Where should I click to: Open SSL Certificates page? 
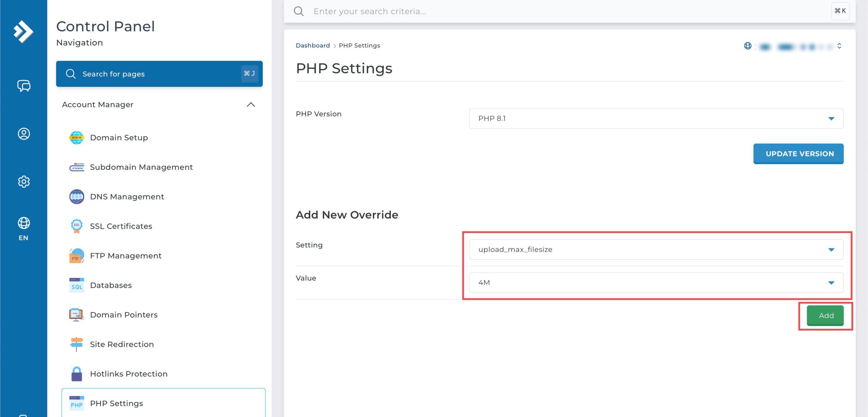(121, 226)
